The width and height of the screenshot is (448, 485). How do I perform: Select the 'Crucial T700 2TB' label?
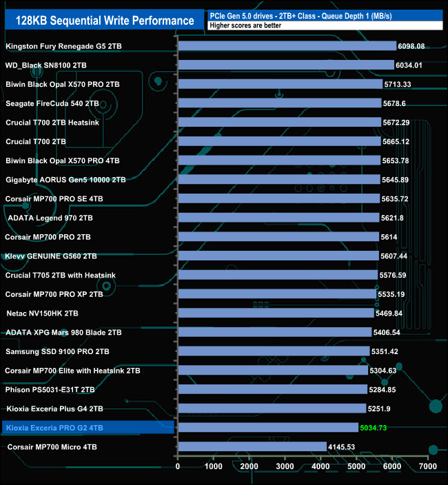(x=36, y=142)
